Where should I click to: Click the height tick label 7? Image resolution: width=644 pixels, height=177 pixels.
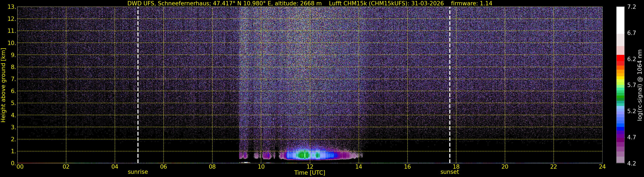[x=13, y=79]
